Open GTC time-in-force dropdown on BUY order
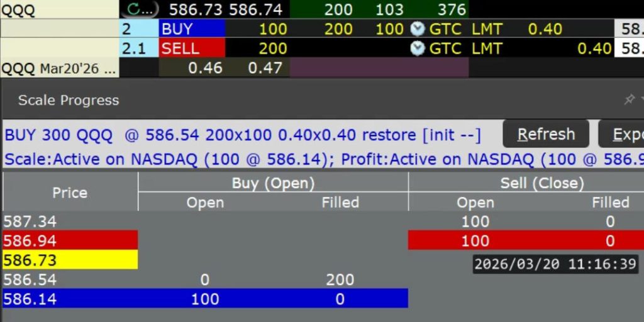644x322 pixels. click(x=445, y=29)
